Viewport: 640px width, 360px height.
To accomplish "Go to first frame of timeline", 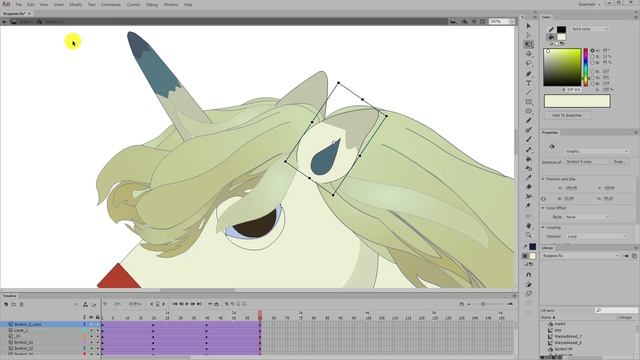I will (175, 304).
